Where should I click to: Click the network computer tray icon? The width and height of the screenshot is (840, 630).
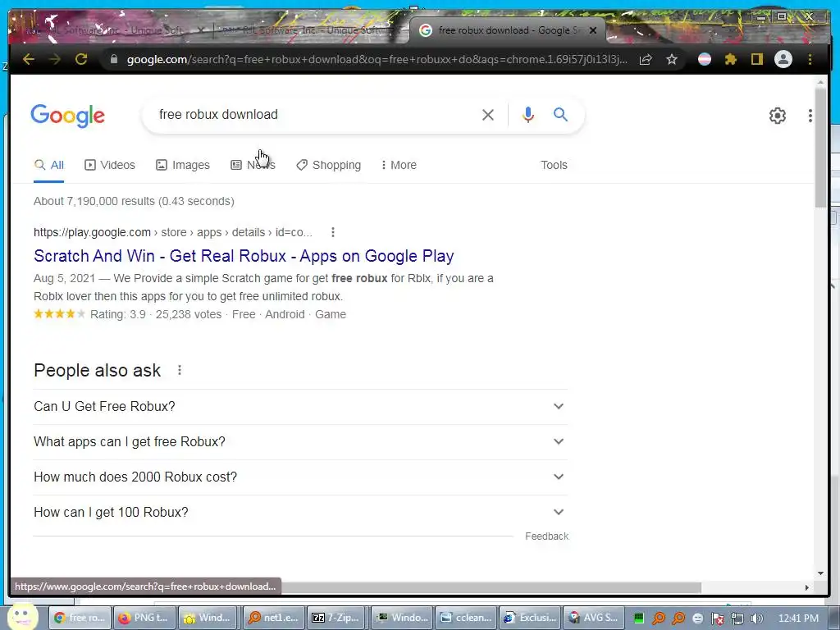pos(737,619)
